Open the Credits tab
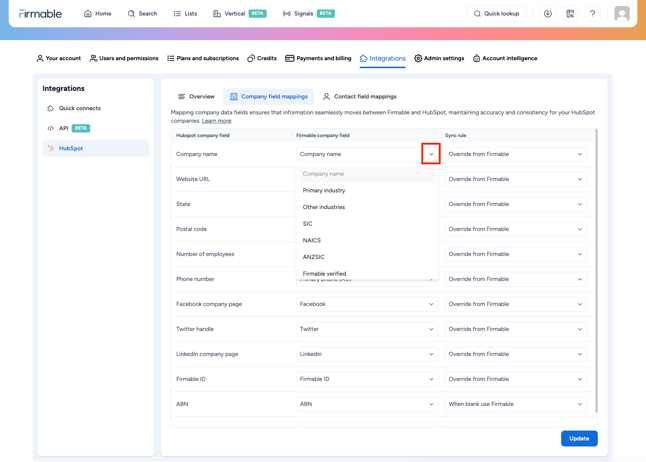Image resolution: width=646 pixels, height=462 pixels. pos(262,59)
